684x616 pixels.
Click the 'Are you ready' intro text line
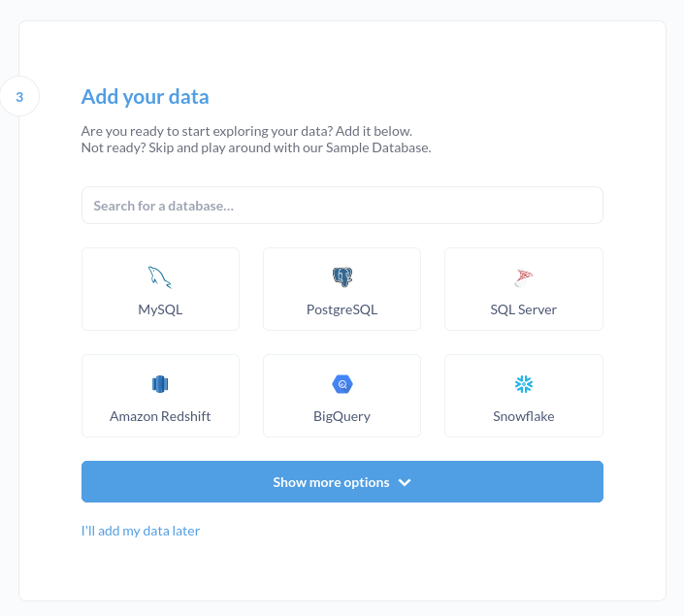pyautogui.click(x=246, y=131)
